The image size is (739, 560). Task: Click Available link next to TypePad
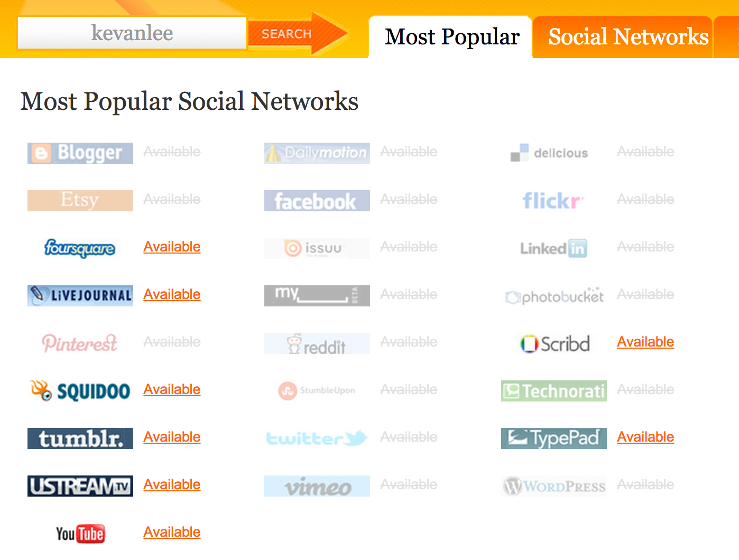pos(645,437)
